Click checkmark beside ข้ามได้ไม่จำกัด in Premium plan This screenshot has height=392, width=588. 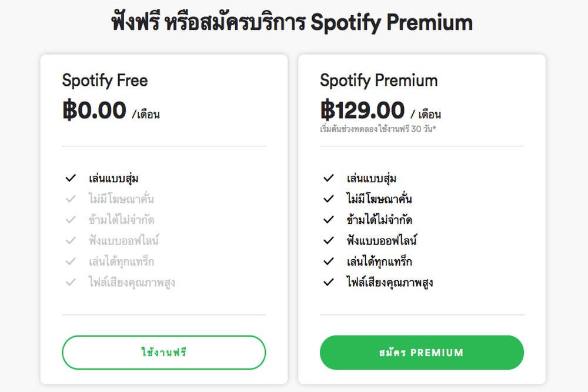tap(329, 220)
